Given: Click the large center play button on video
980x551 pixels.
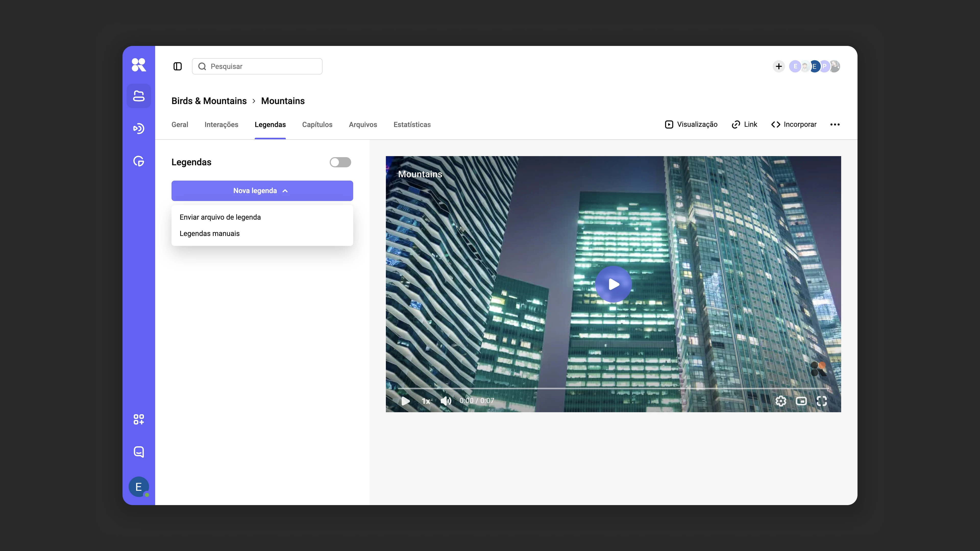Looking at the screenshot, I should [x=613, y=284].
